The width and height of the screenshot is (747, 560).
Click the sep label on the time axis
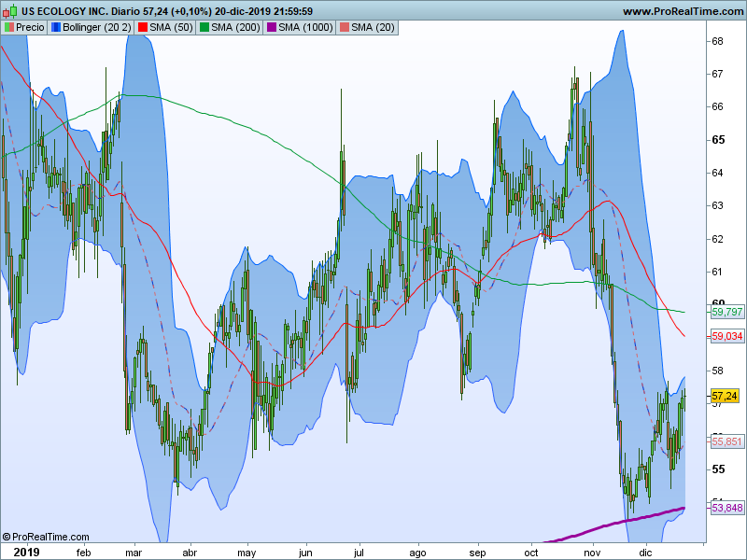point(477,553)
